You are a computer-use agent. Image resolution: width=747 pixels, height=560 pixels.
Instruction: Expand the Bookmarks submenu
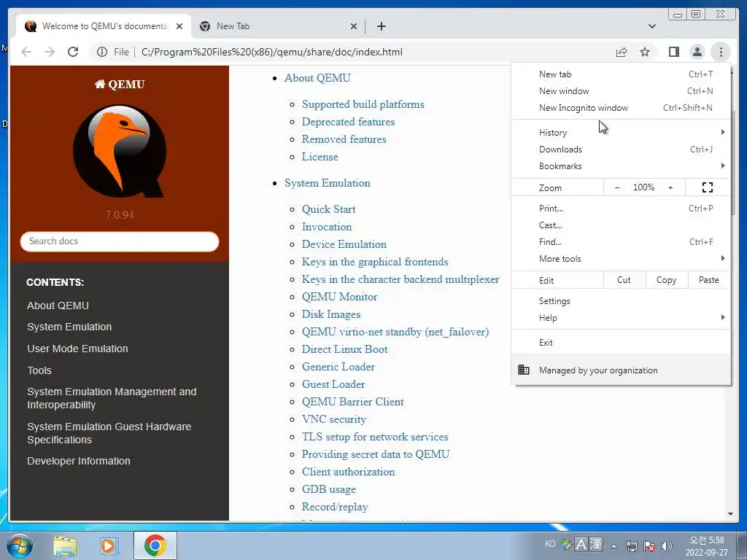click(x=621, y=166)
